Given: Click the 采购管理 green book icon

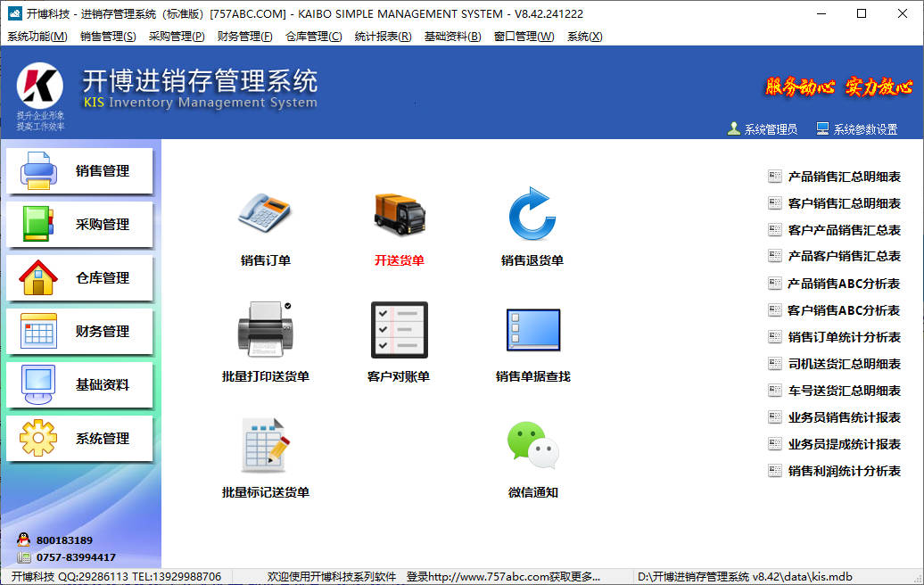Looking at the screenshot, I should 38,224.
